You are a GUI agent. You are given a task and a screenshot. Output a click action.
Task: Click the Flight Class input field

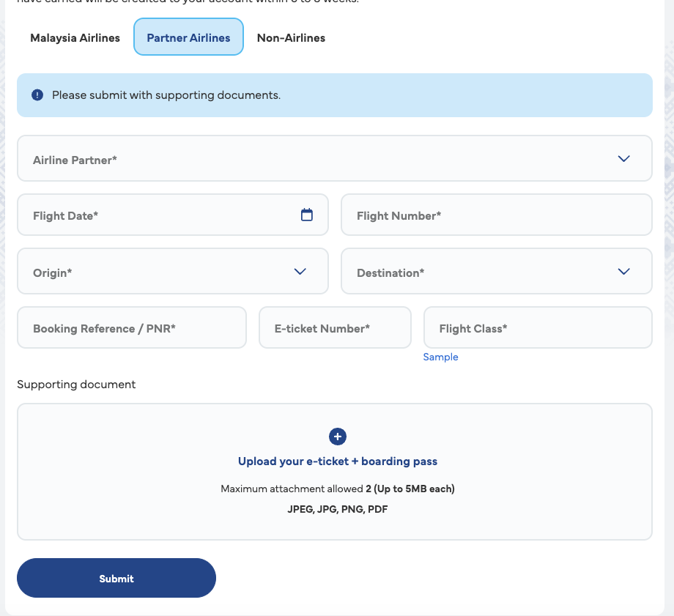tap(538, 328)
